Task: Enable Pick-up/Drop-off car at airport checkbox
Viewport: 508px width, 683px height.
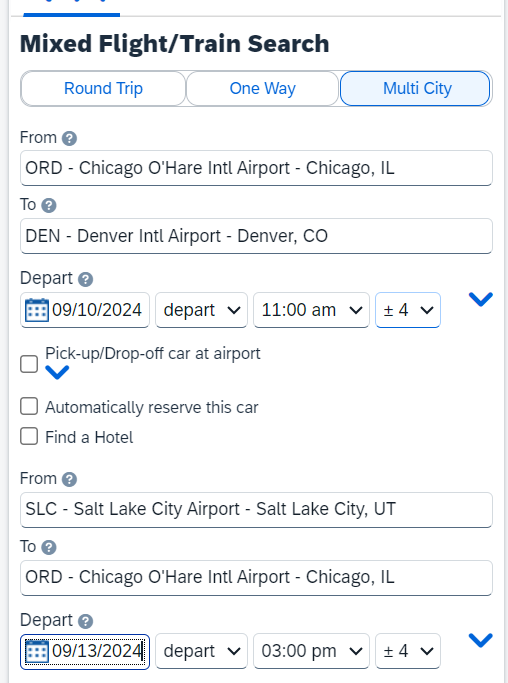Action: tap(29, 364)
